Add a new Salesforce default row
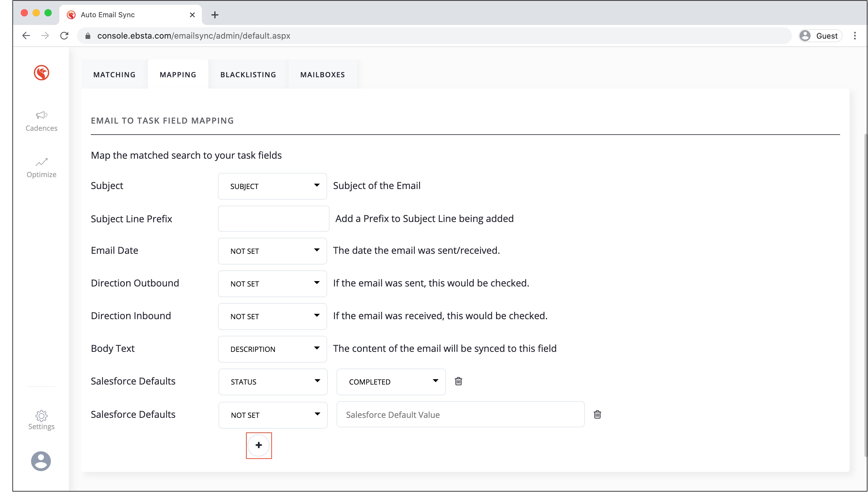This screenshot has width=868, height=504. pos(259,445)
